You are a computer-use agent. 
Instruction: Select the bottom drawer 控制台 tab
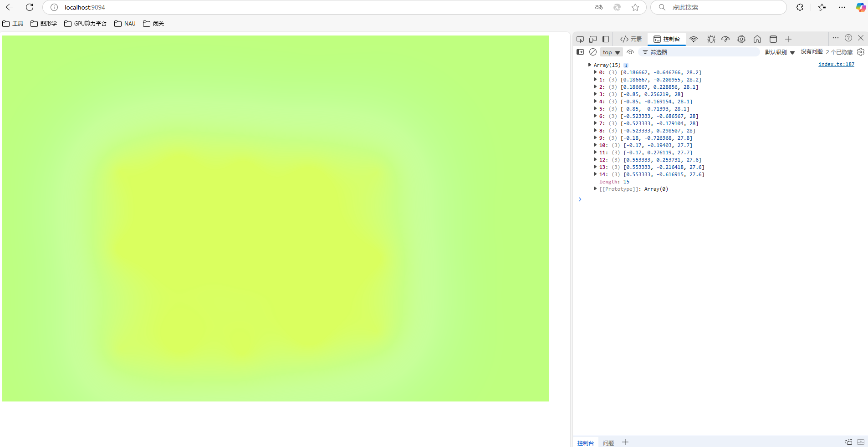tap(585, 443)
